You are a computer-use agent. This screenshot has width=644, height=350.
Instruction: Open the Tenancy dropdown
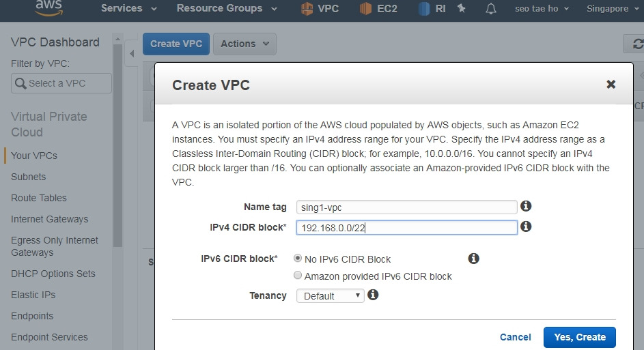coord(331,296)
